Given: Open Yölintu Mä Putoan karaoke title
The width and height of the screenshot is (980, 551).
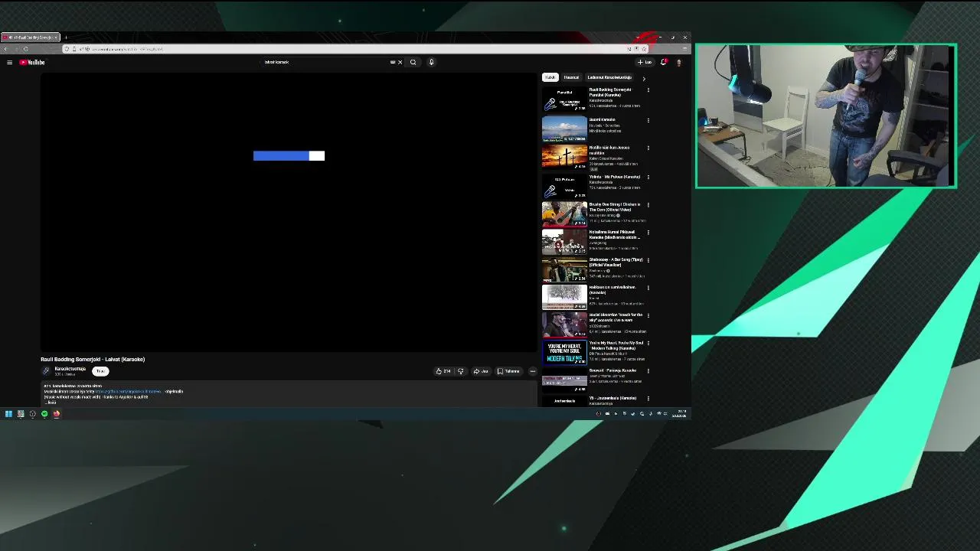Looking at the screenshot, I should coord(615,177).
